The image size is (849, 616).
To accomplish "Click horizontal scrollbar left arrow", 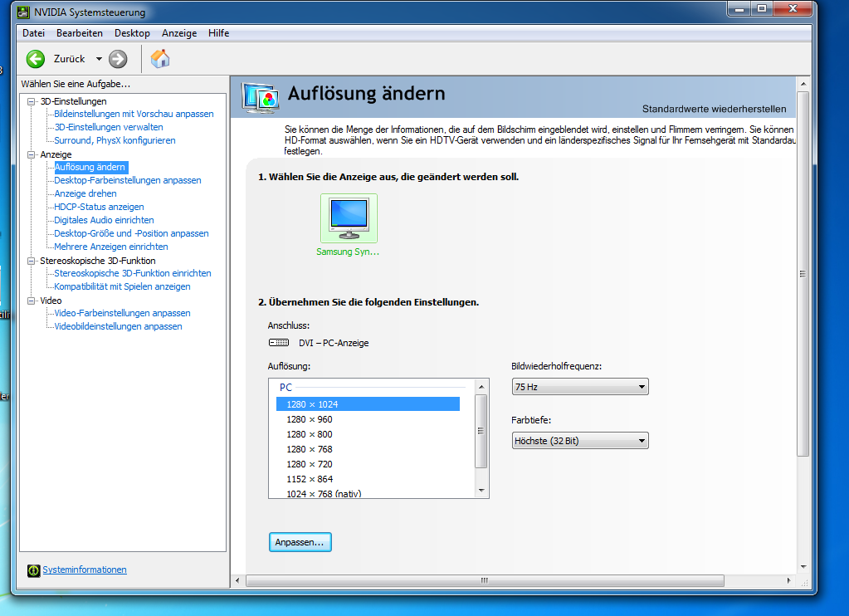I will tap(237, 580).
